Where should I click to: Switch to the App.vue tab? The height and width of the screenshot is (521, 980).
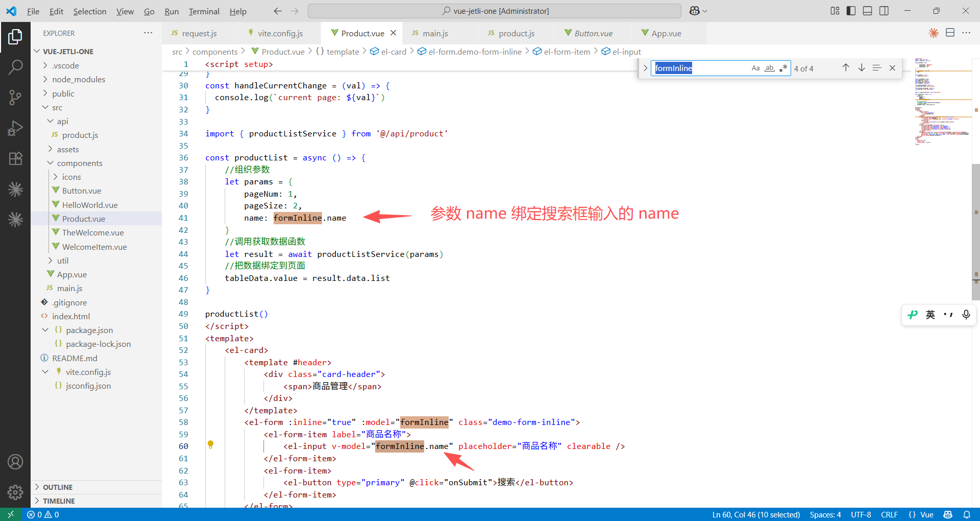[x=666, y=33]
